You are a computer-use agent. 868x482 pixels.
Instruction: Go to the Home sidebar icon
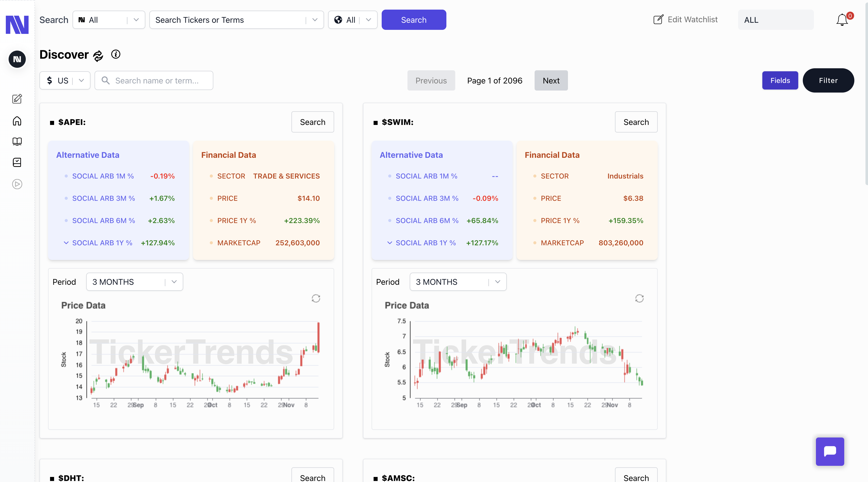pyautogui.click(x=17, y=121)
